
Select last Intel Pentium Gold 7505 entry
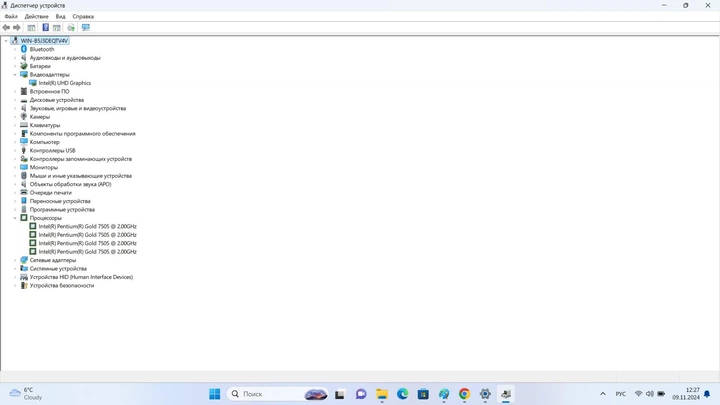coord(87,252)
